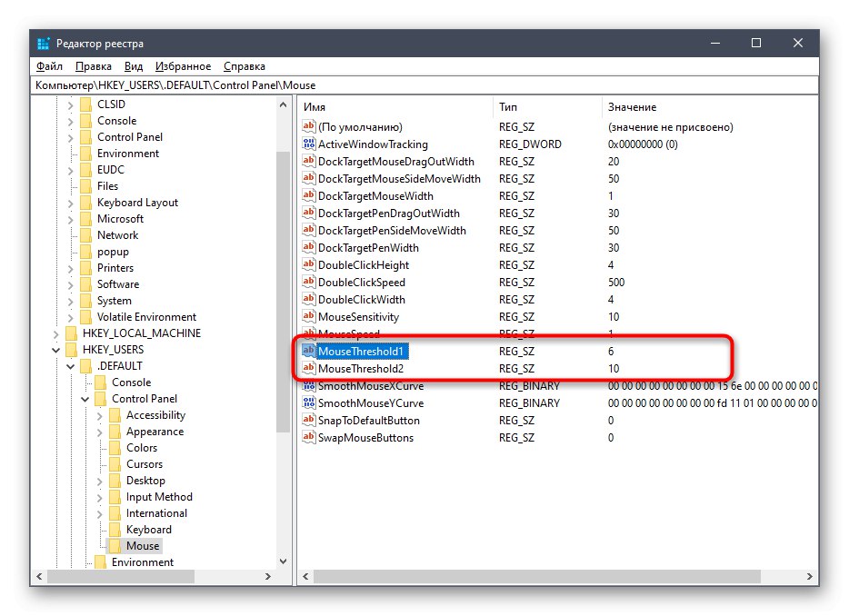Expand the HKEY_LOCAL_MACHINE branch
Viewport: 849px width, 616px height.
point(55,334)
